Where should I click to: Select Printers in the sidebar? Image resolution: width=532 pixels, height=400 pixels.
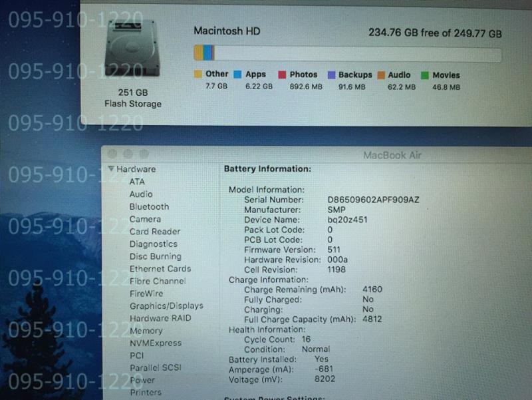(146, 392)
